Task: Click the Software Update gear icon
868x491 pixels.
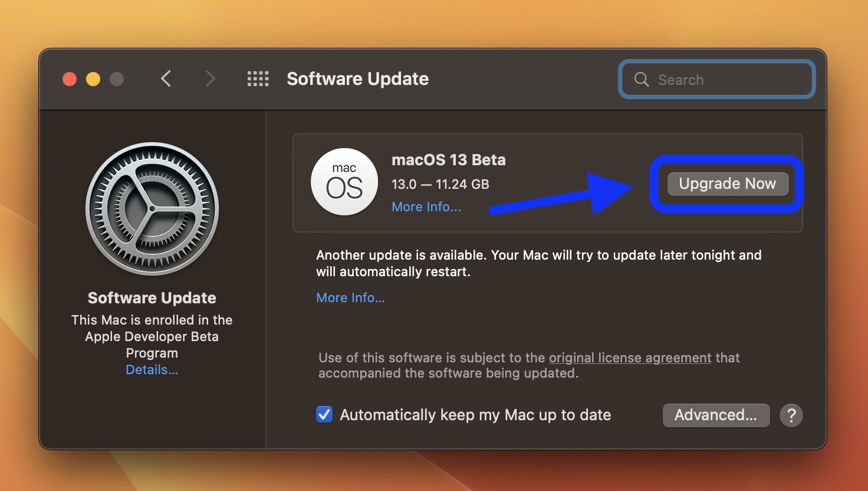Action: 152,209
